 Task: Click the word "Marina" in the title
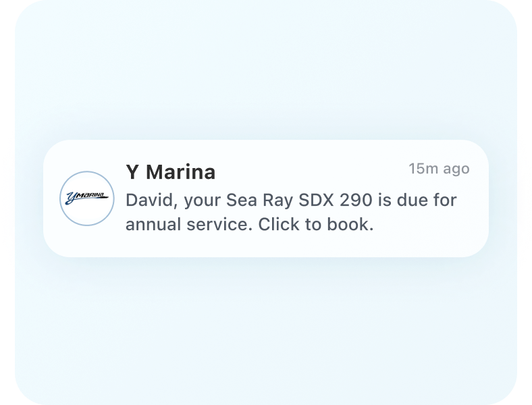tap(181, 172)
